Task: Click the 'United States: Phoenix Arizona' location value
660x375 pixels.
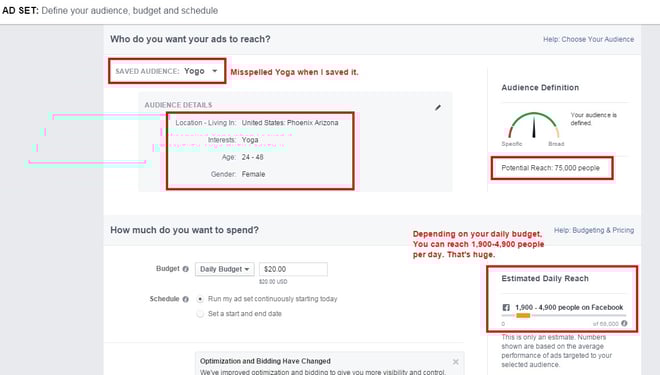Action: [290, 123]
